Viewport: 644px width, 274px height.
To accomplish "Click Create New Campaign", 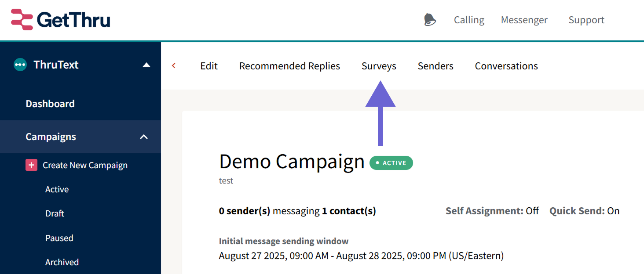I will pyautogui.click(x=85, y=165).
